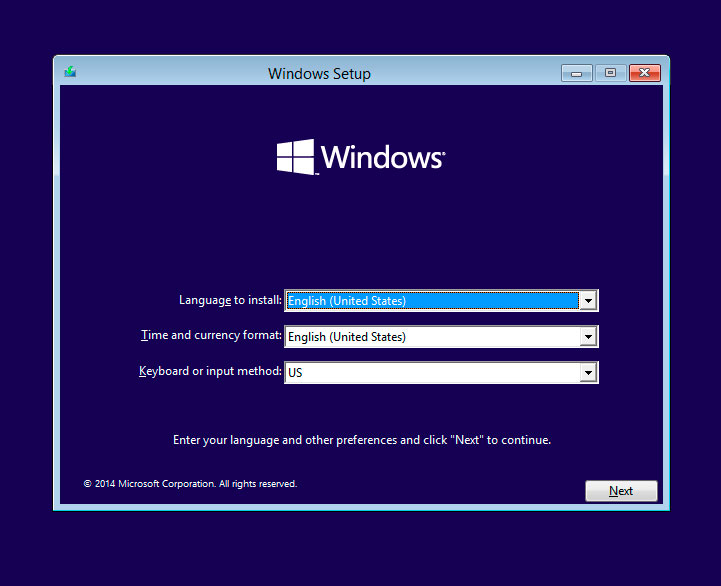Select the highlighted English language field
This screenshot has height=586, width=721.
click(431, 300)
